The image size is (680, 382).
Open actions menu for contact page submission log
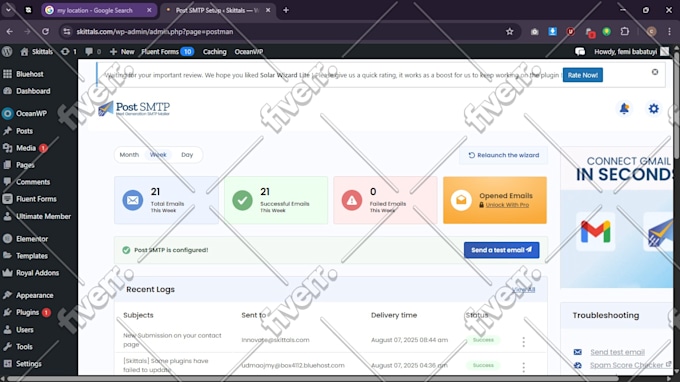pos(523,342)
